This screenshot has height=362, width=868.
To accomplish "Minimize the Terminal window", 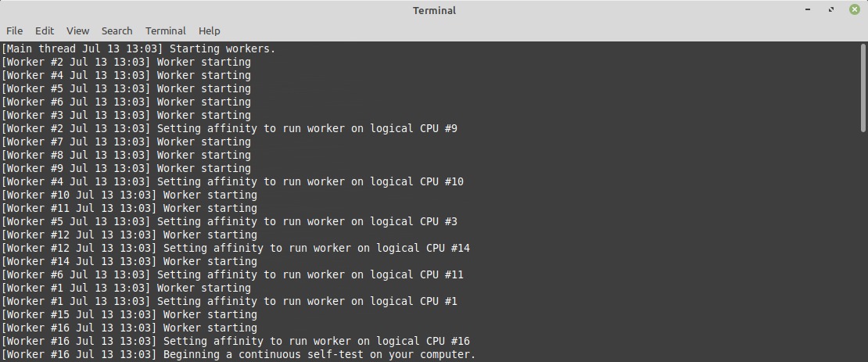I will (x=809, y=10).
